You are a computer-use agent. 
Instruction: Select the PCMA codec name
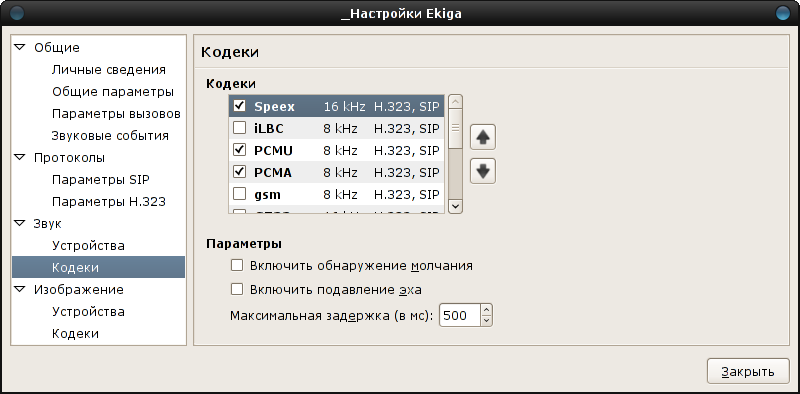point(273,173)
